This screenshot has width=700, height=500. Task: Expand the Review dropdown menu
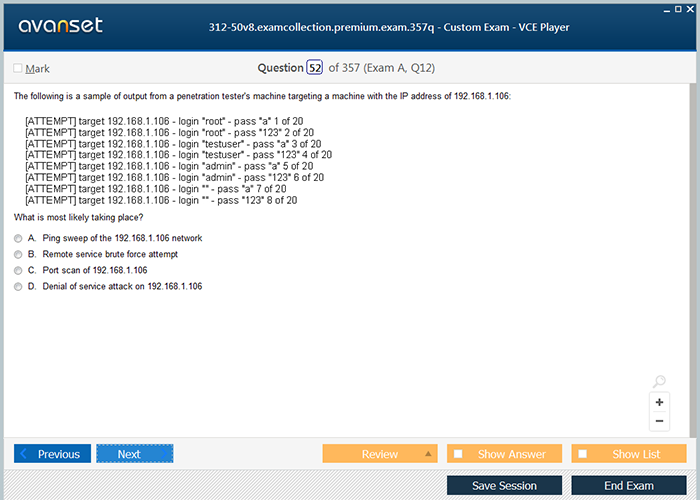430,454
